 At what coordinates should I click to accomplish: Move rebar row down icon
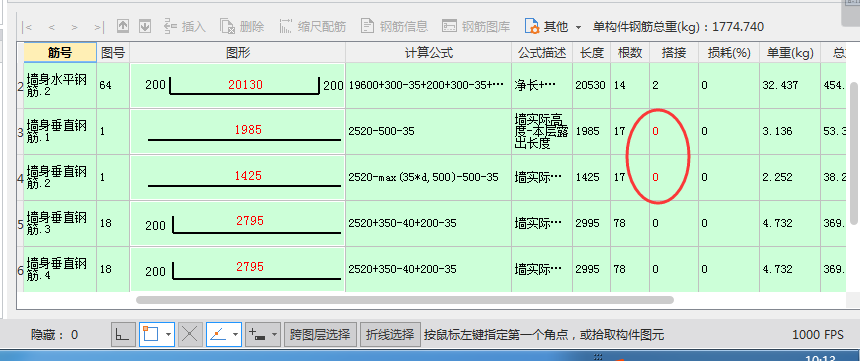(145, 26)
